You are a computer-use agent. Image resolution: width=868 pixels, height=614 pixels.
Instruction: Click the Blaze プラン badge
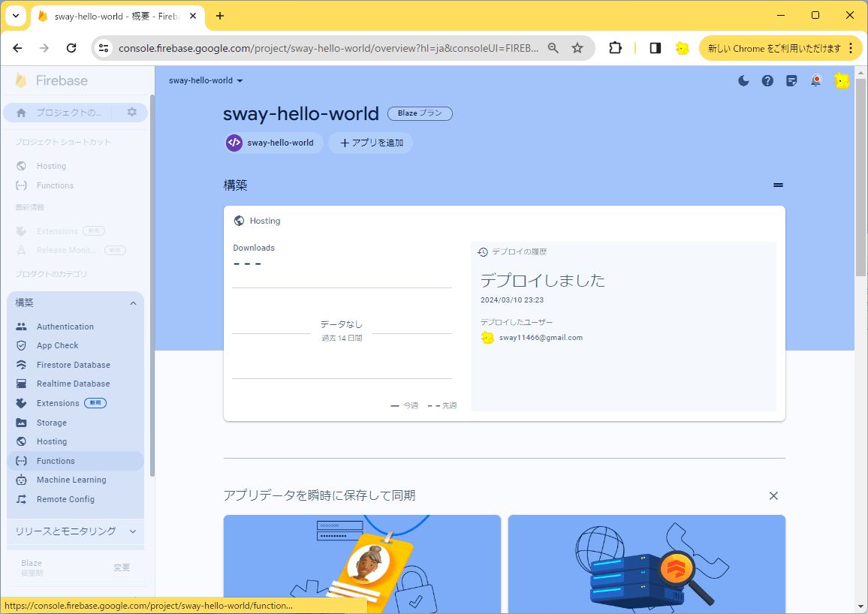(420, 113)
